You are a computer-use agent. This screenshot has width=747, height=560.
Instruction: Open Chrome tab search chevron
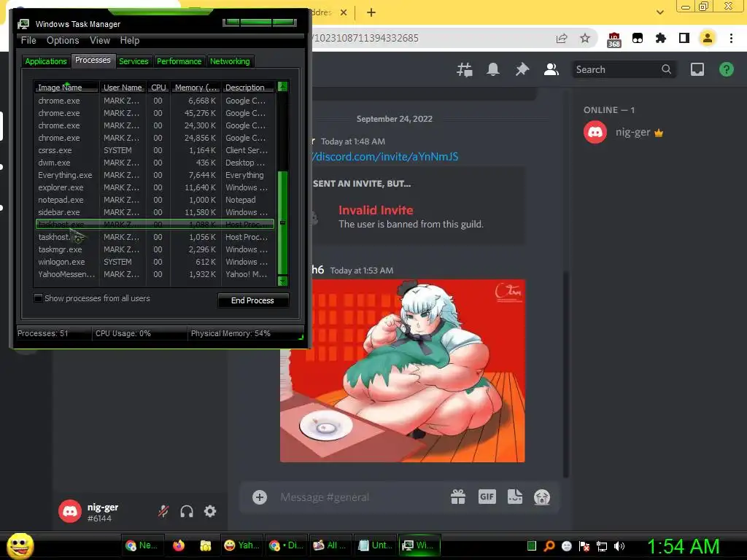coord(659,13)
